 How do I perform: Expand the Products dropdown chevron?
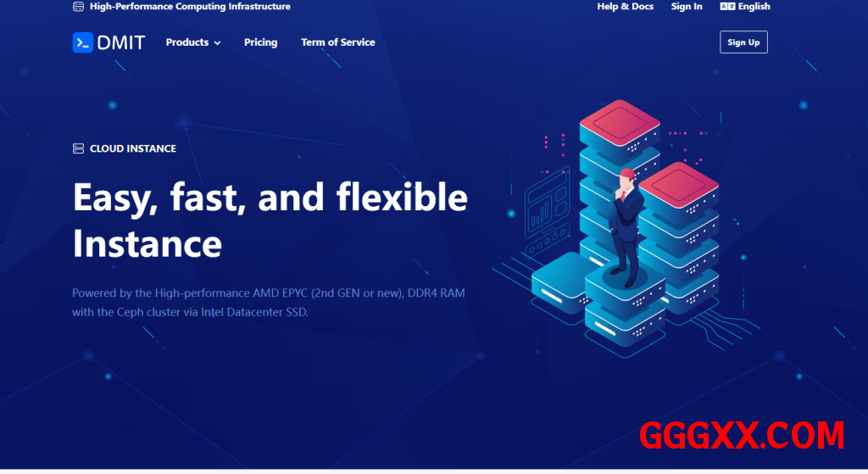[x=218, y=43]
